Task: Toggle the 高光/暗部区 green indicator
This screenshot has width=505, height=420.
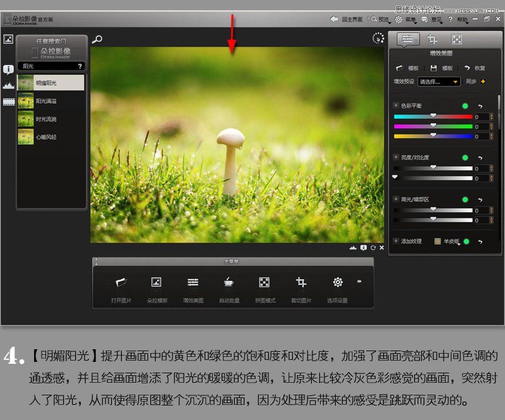Action: coord(465,198)
